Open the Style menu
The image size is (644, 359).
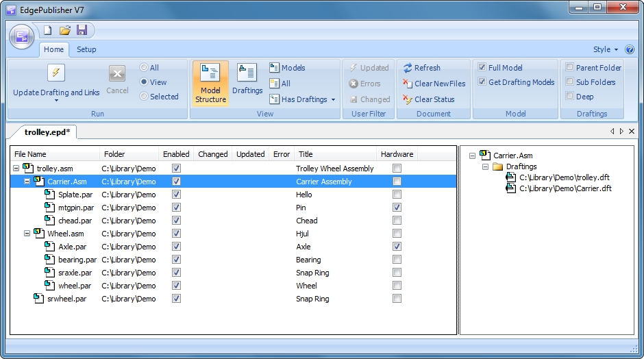606,49
